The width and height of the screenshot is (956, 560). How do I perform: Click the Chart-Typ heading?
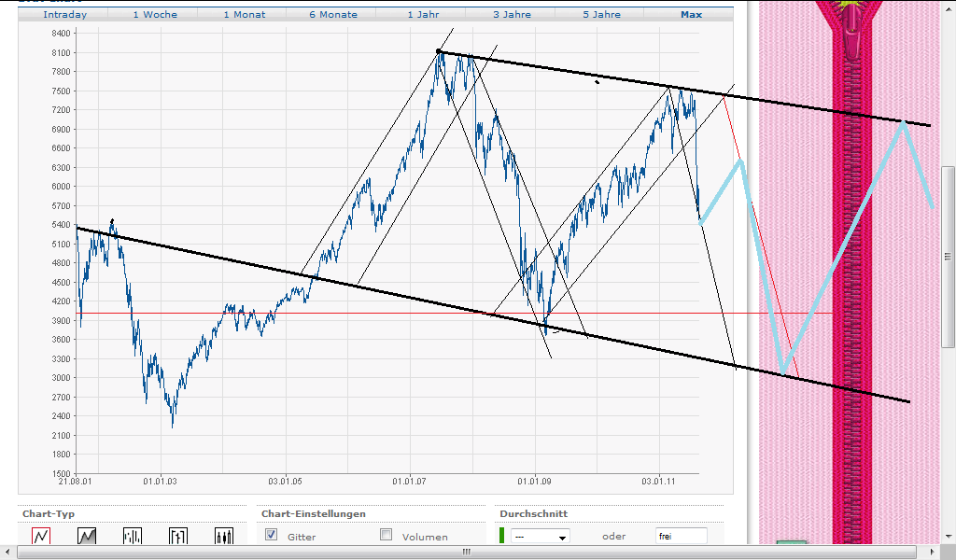click(x=49, y=513)
